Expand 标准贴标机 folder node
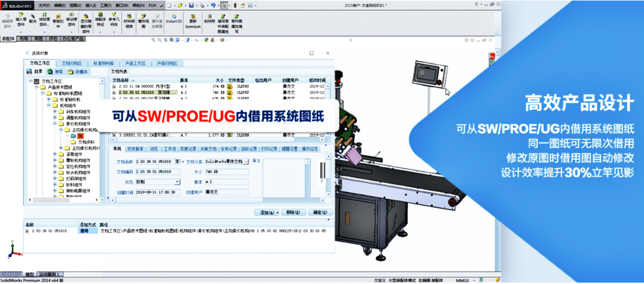 pos(49,99)
